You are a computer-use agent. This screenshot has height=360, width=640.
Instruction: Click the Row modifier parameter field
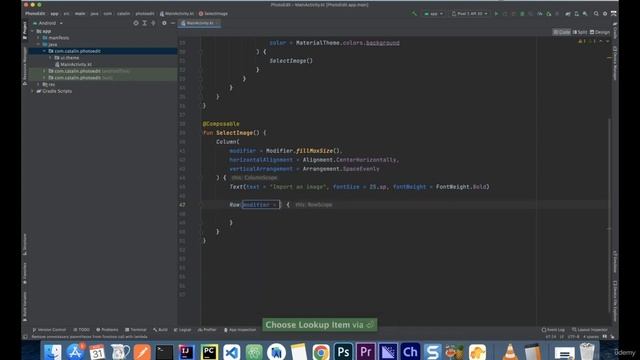coord(260,204)
